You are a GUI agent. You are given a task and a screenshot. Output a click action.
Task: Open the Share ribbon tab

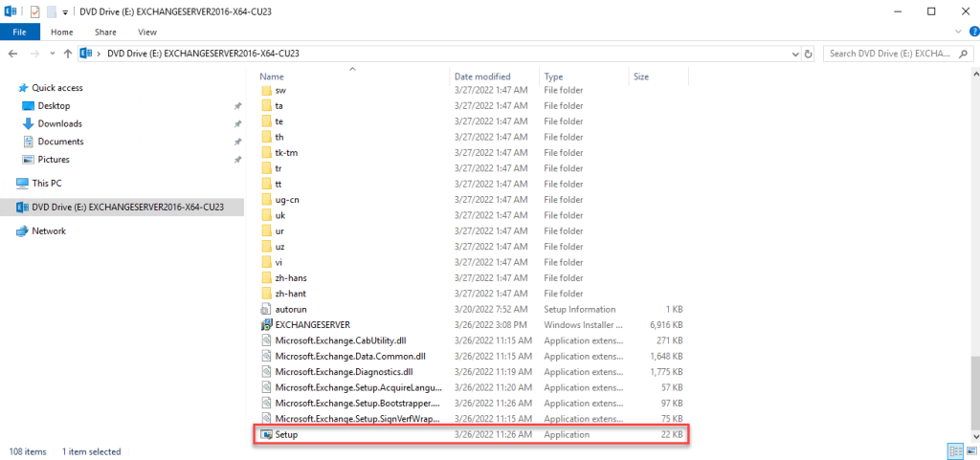[x=105, y=32]
